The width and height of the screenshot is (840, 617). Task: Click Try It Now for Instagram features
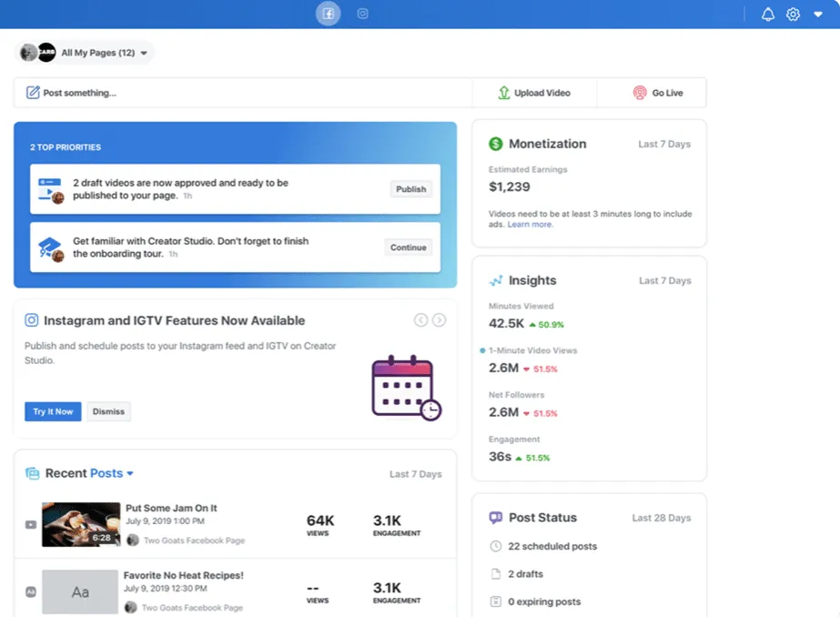click(x=52, y=411)
